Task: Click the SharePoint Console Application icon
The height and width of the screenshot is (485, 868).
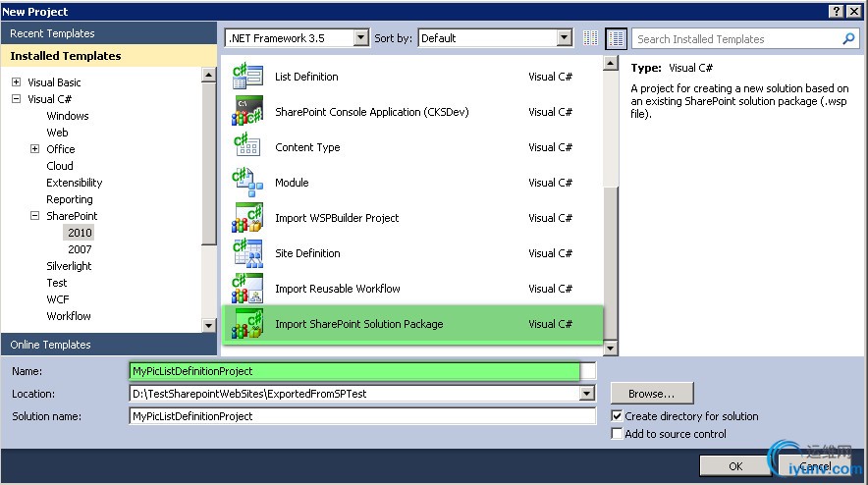Action: click(247, 111)
